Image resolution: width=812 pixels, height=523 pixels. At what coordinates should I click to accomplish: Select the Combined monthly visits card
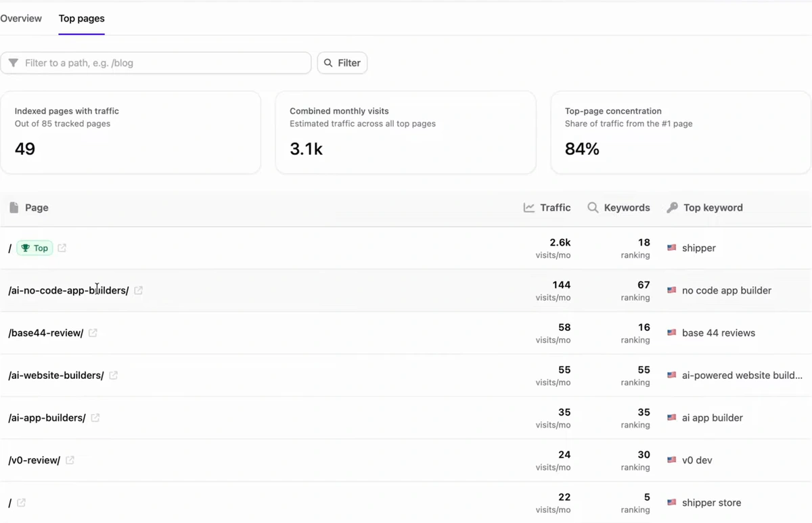pos(406,133)
